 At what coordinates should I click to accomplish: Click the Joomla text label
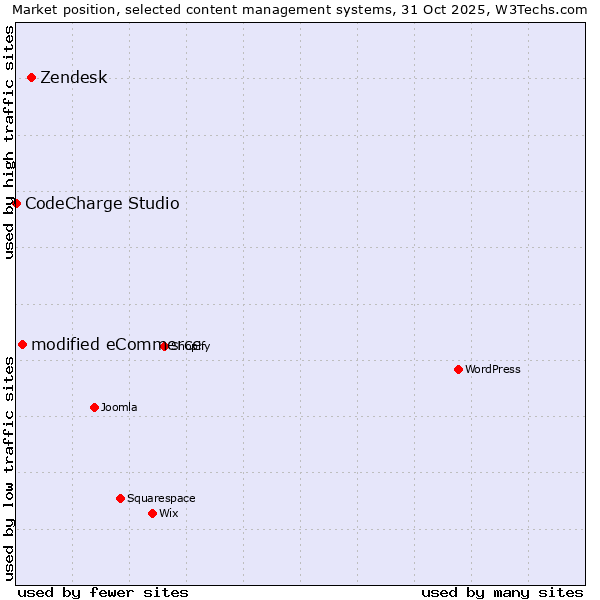point(119,408)
